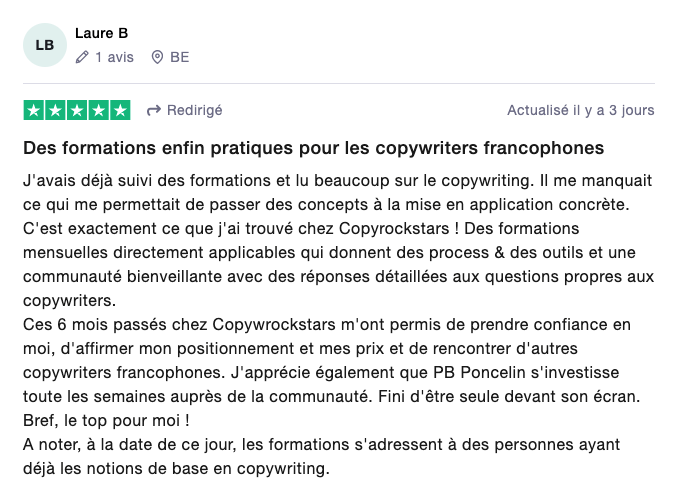
Task: Click the Redirigé arrow icon
Action: coord(154,110)
